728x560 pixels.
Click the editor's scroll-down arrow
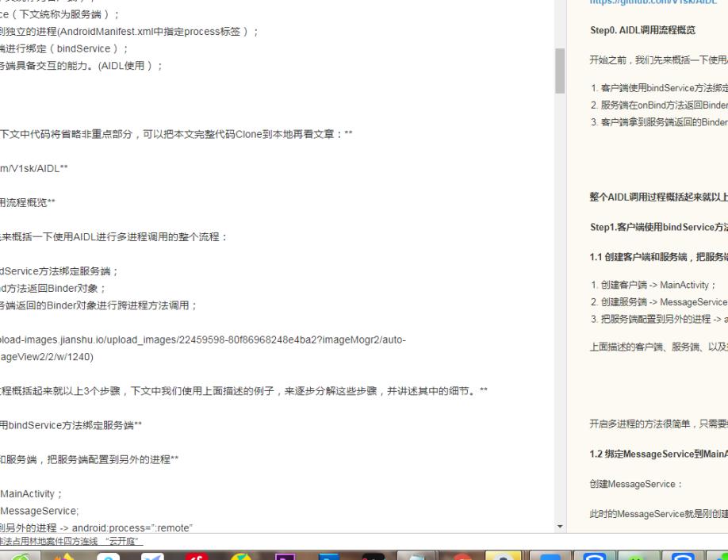560,527
